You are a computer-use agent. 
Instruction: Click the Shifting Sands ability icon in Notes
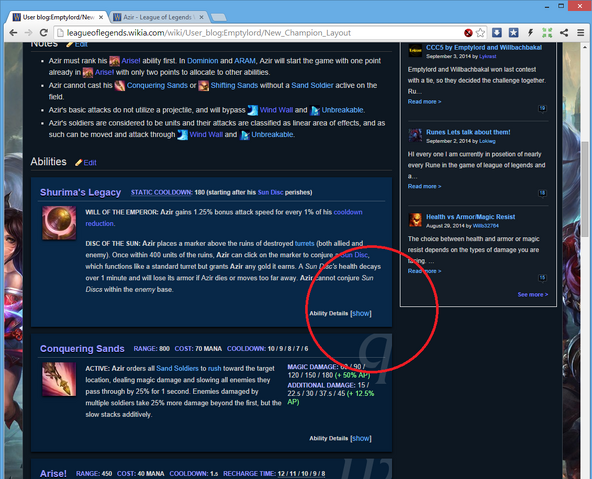click(x=204, y=85)
